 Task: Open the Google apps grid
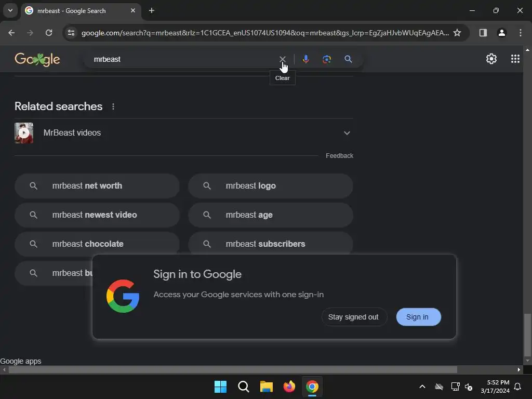point(515,59)
